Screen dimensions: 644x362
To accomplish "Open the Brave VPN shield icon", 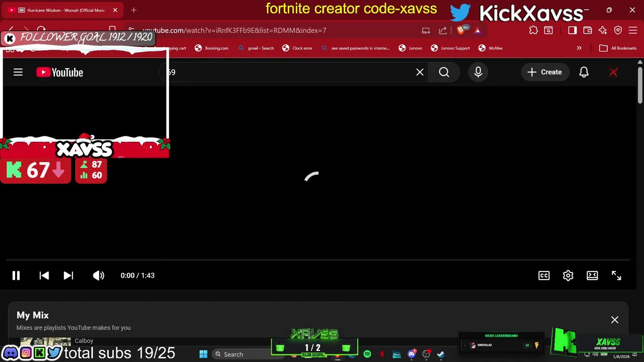I will [618, 31].
